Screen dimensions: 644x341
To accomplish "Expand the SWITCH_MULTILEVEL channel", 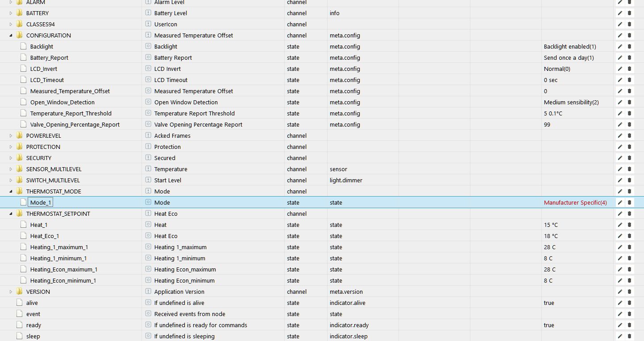I will [x=11, y=180].
